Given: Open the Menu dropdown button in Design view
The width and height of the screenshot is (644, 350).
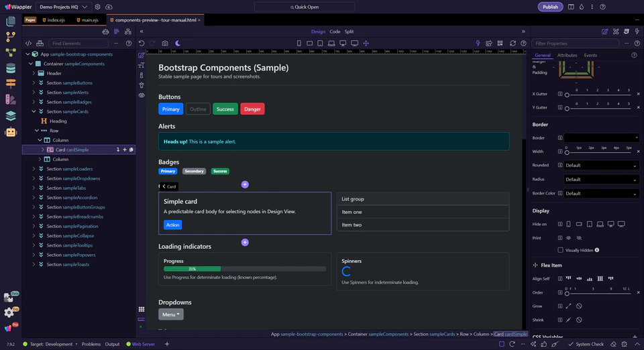Looking at the screenshot, I should point(171,314).
